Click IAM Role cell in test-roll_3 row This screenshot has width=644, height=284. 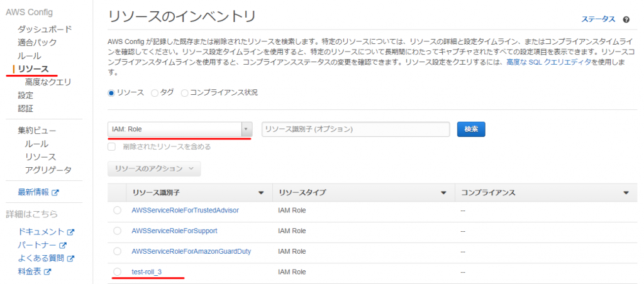click(292, 271)
